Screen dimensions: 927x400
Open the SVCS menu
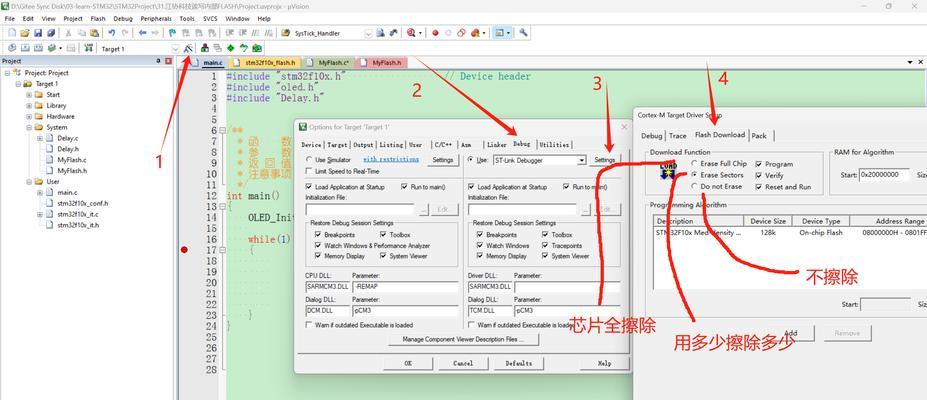coord(210,18)
